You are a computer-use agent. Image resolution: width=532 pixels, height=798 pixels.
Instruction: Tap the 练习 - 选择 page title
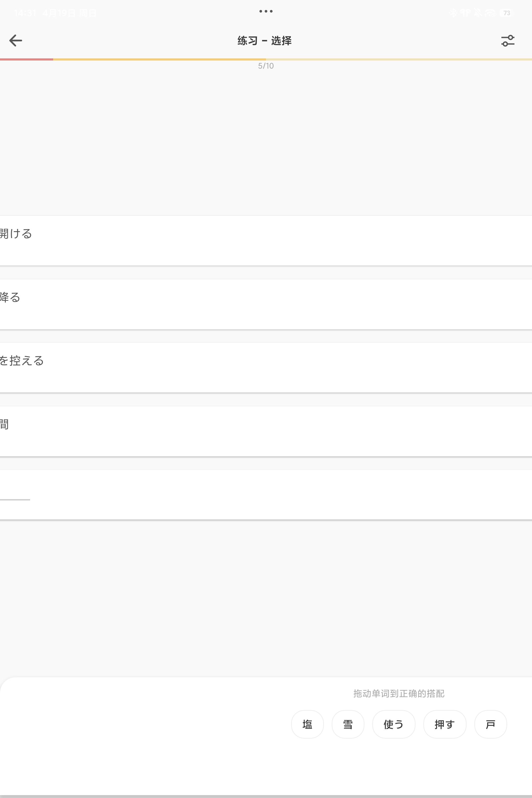265,41
